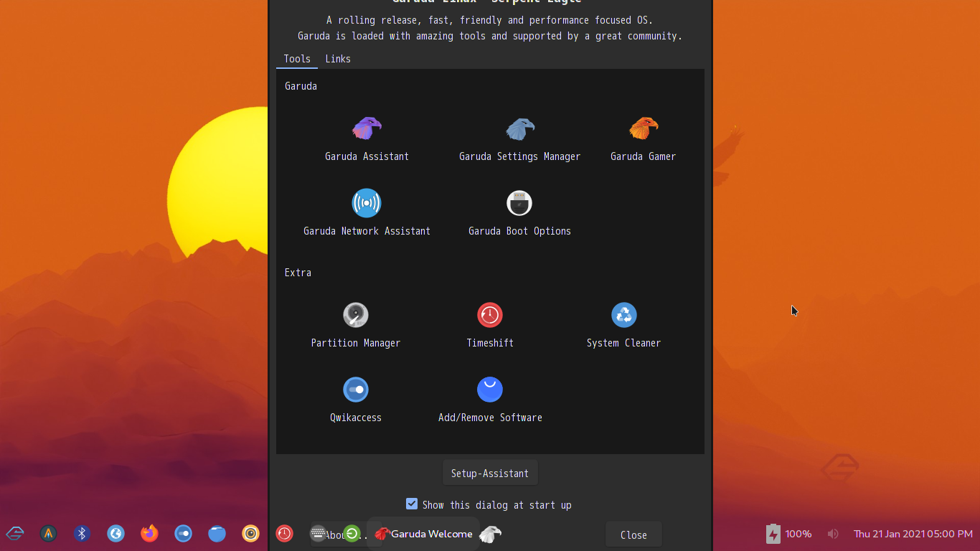Open Partition Manager disk icon
The height and width of the screenshot is (551, 980).
click(x=356, y=315)
